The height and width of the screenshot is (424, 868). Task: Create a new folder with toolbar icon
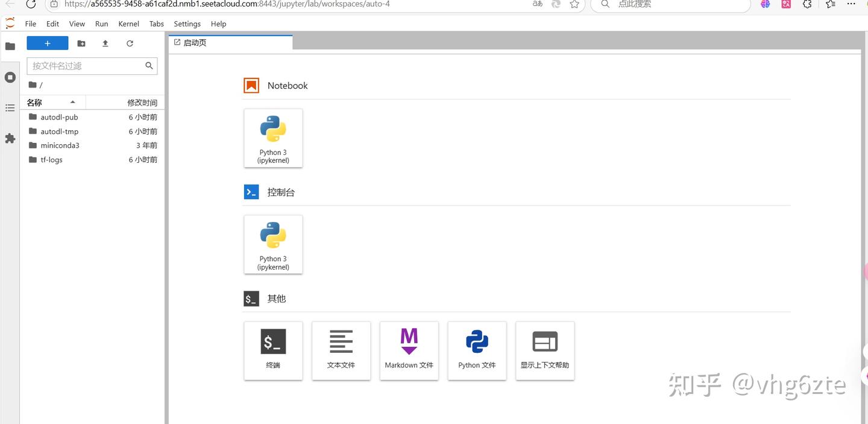[81, 43]
